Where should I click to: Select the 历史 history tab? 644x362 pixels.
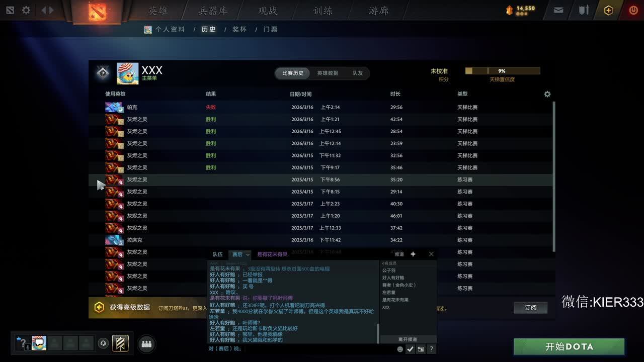point(208,30)
